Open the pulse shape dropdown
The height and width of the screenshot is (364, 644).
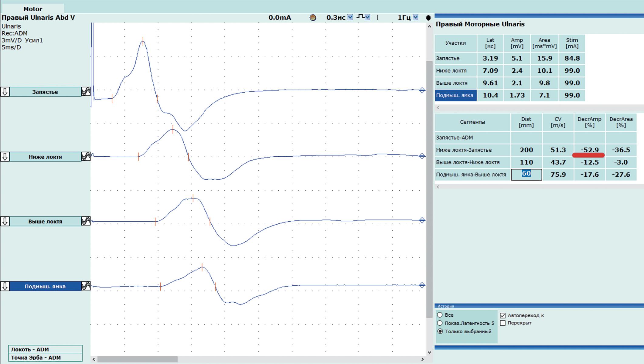(x=368, y=17)
